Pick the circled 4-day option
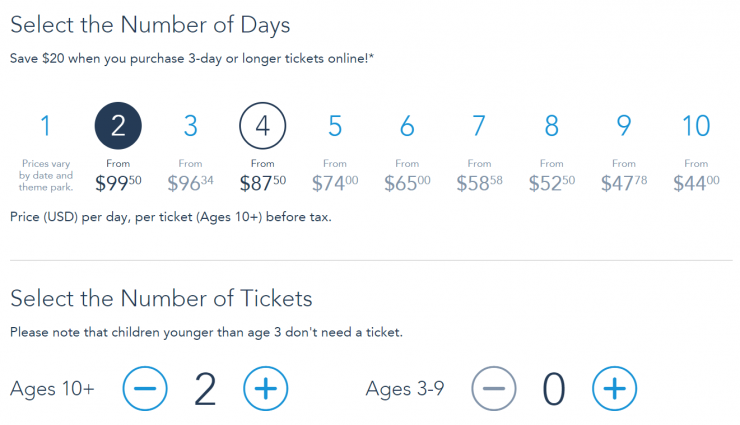740x425 pixels. (262, 126)
